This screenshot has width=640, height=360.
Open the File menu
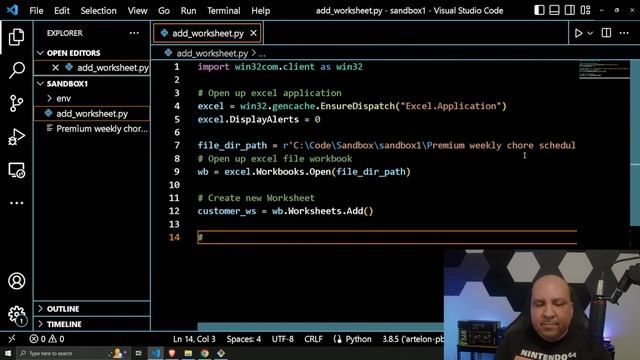pyautogui.click(x=36, y=11)
